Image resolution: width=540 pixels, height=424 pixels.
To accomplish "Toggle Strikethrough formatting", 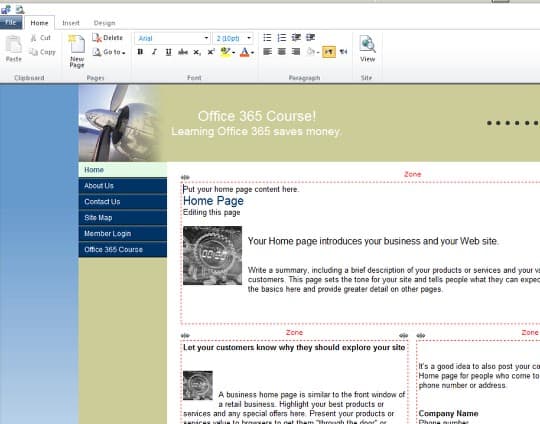I will click(183, 52).
